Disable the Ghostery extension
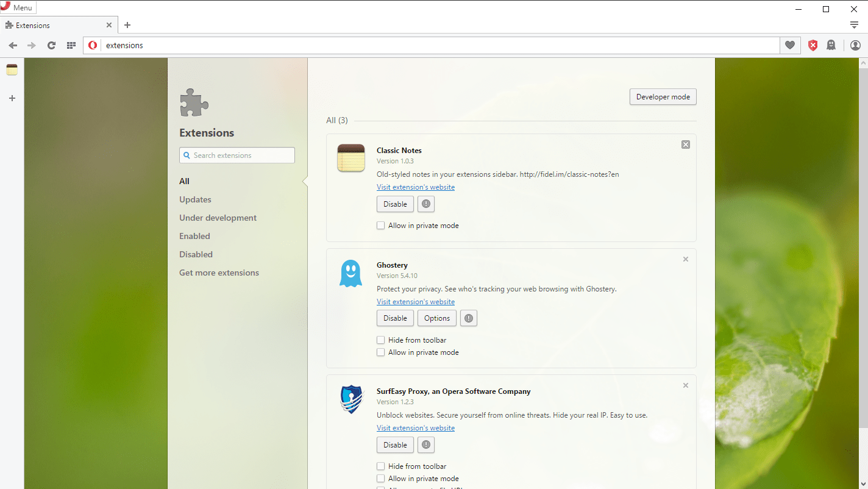Image resolution: width=868 pixels, height=489 pixels. [395, 318]
